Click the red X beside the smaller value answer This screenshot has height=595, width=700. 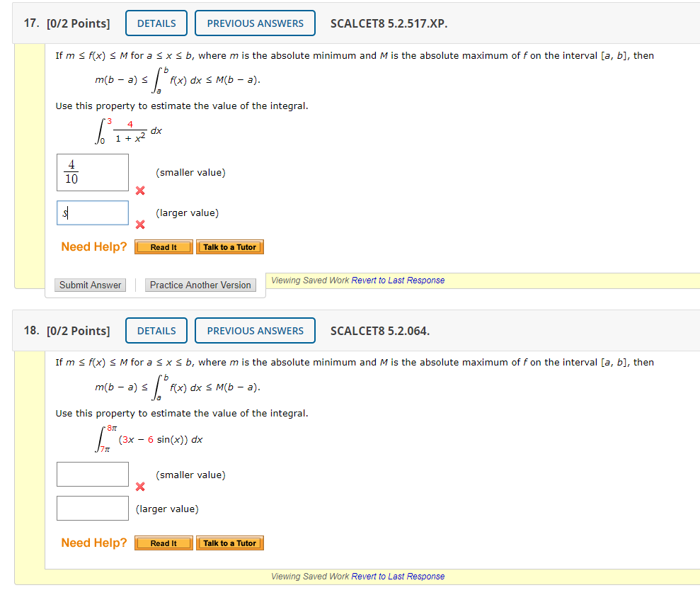140,191
